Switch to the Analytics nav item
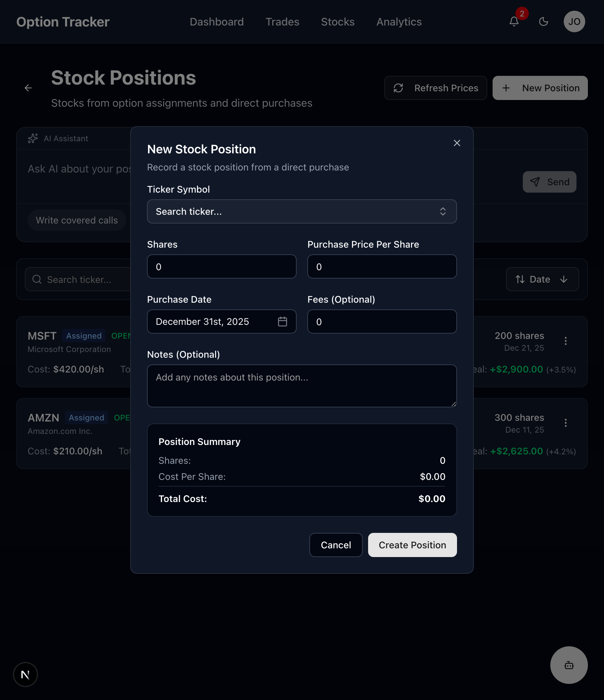Screen dimensions: 604x700 point(399,22)
